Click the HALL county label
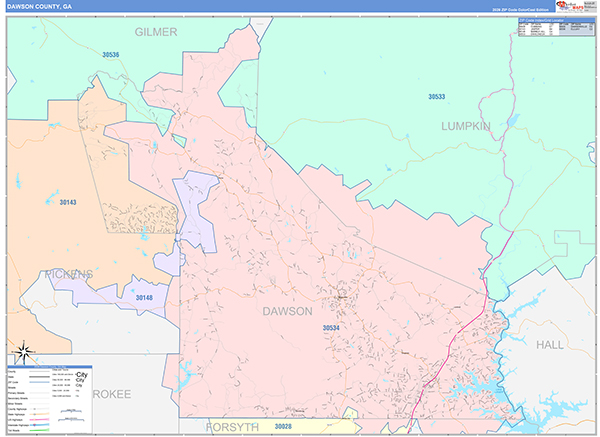Image resolution: width=600 pixels, height=437 pixels. tap(549, 345)
